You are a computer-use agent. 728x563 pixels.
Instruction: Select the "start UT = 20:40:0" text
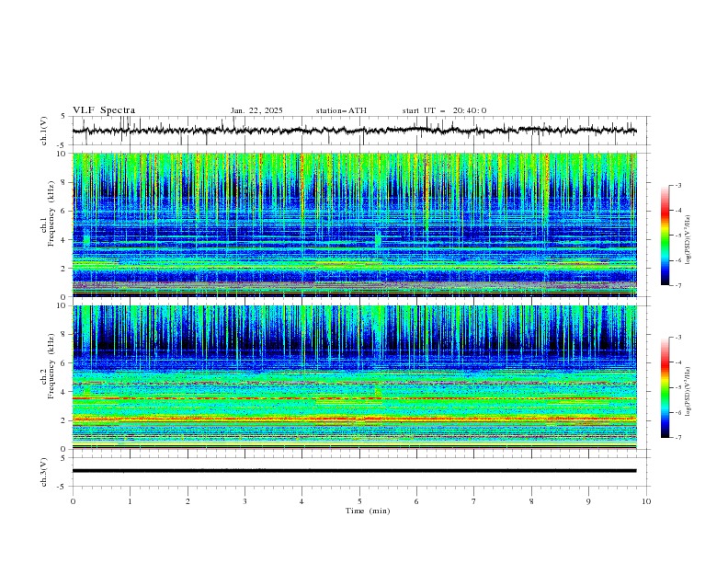(x=444, y=110)
